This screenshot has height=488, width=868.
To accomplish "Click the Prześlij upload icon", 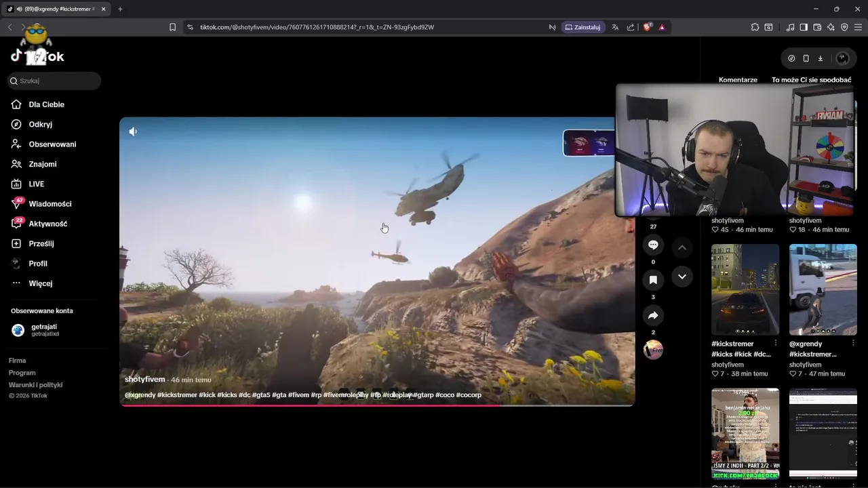I will (16, 243).
